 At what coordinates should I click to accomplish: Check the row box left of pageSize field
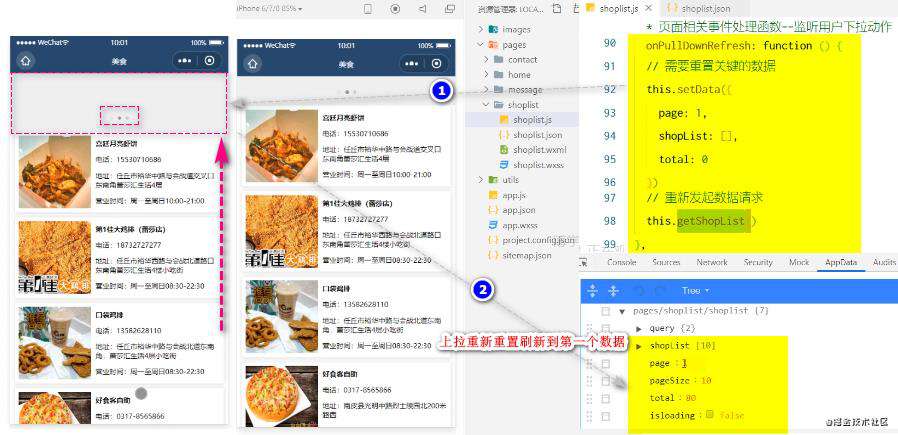pyautogui.click(x=605, y=381)
